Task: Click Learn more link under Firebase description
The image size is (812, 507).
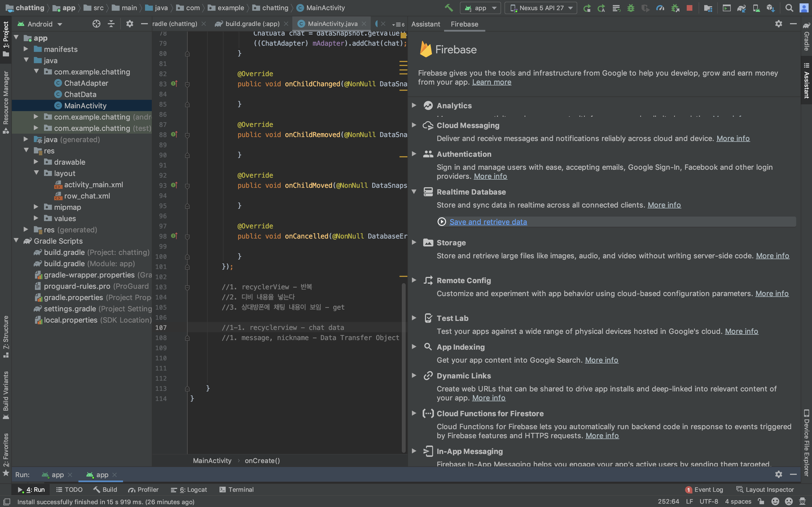Action: (x=491, y=82)
